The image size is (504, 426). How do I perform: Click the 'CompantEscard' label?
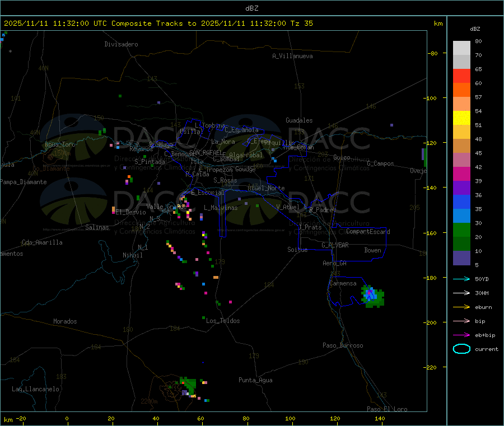pos(368,232)
